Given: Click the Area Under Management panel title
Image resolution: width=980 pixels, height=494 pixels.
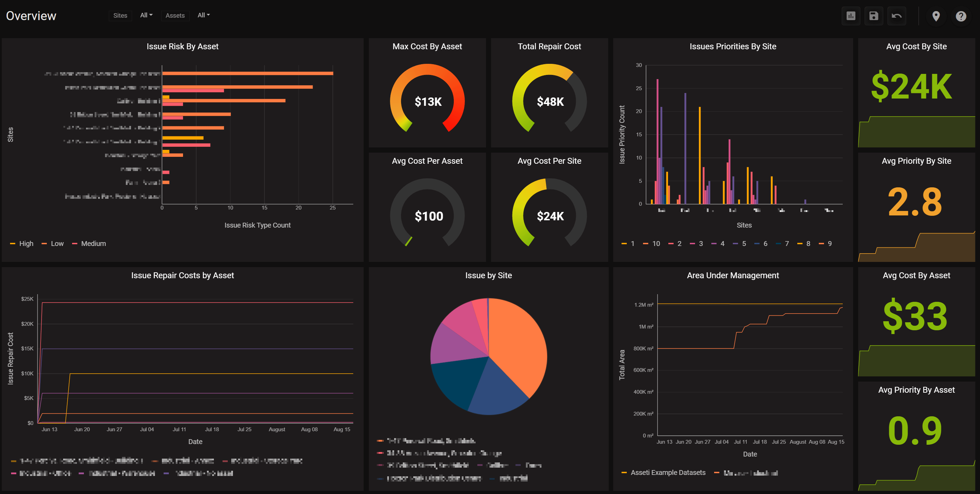Looking at the screenshot, I should 733,275.
